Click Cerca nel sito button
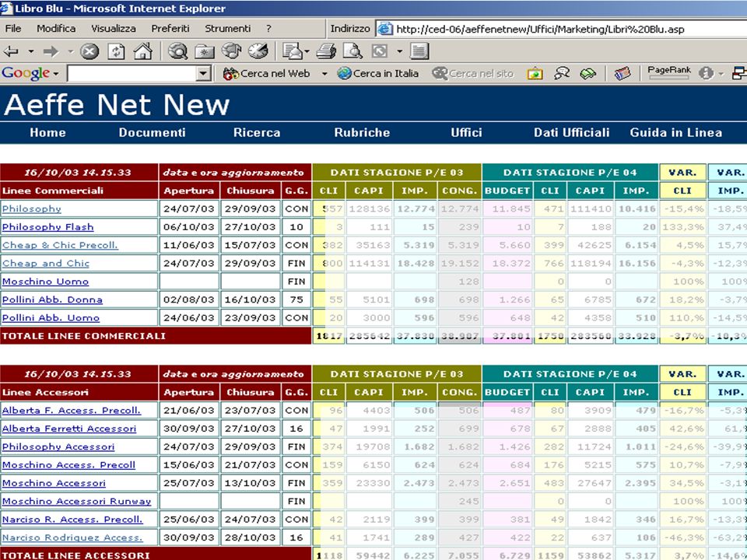This screenshot has height=560, width=747. click(472, 73)
